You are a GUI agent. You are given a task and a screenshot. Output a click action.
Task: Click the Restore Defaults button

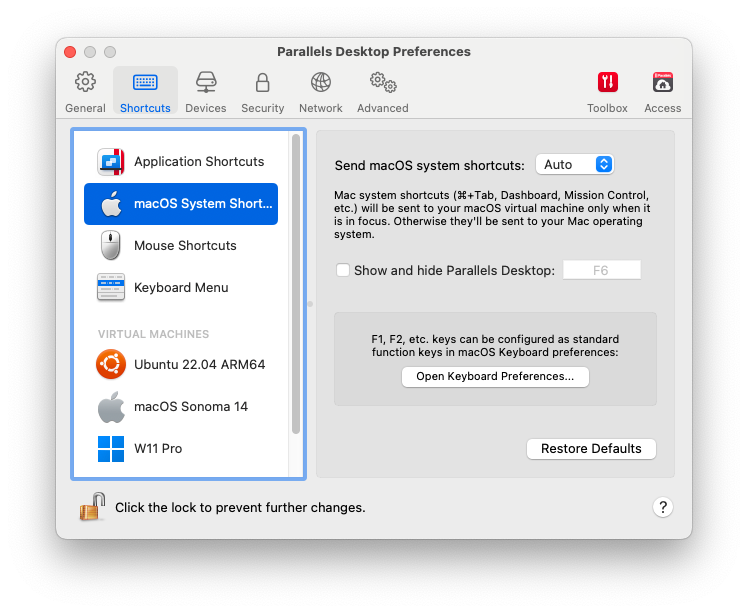point(591,449)
